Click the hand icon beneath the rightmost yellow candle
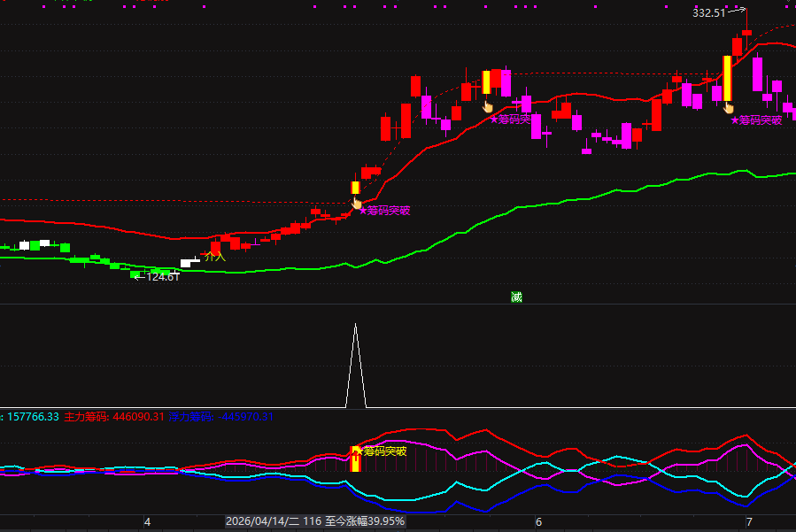Image resolution: width=796 pixels, height=532 pixels. 729,108
